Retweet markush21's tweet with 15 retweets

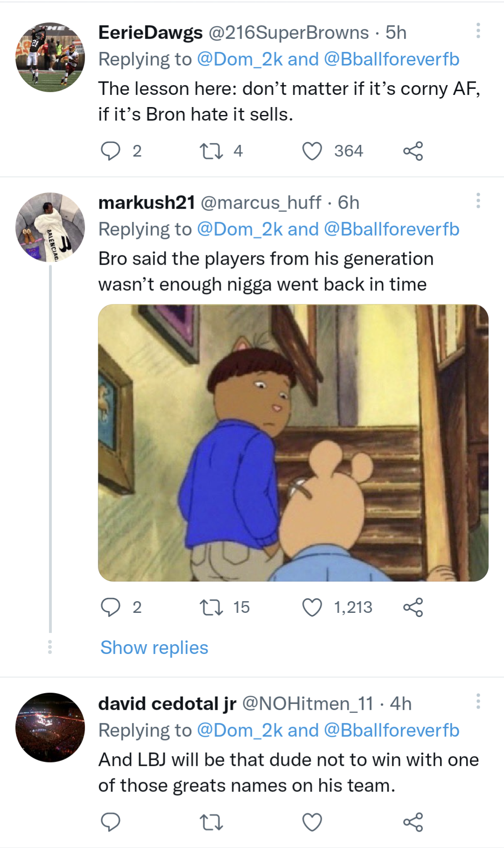coord(211,607)
